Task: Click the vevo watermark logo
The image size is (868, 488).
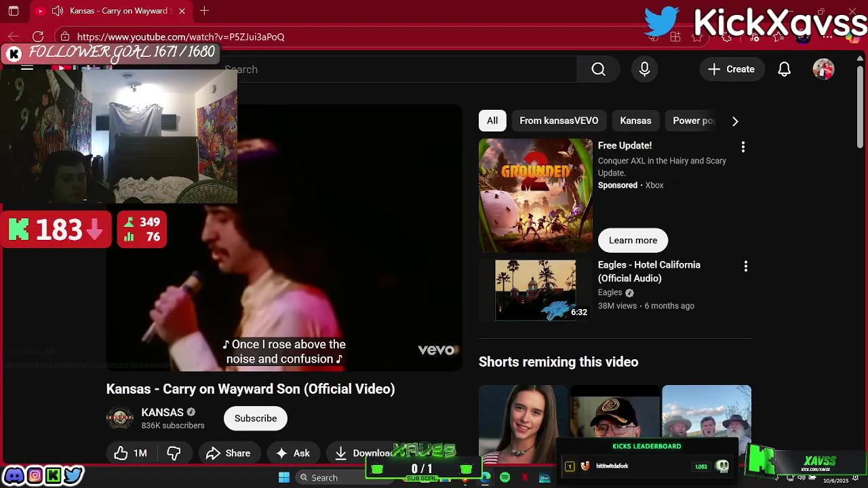Action: point(437,350)
